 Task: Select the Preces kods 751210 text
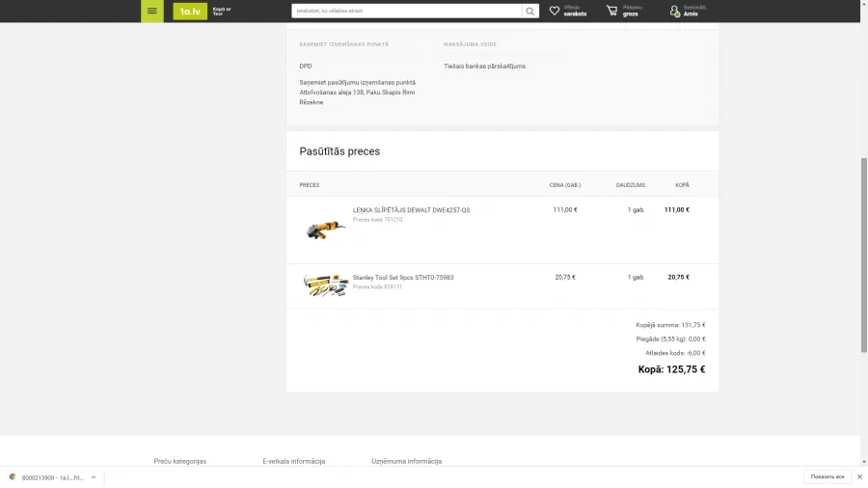point(377,220)
